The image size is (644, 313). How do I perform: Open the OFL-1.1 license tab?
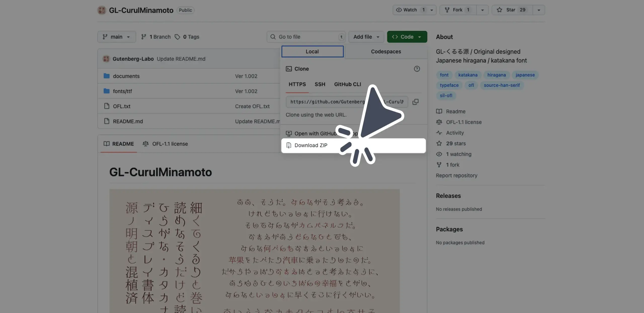165,144
